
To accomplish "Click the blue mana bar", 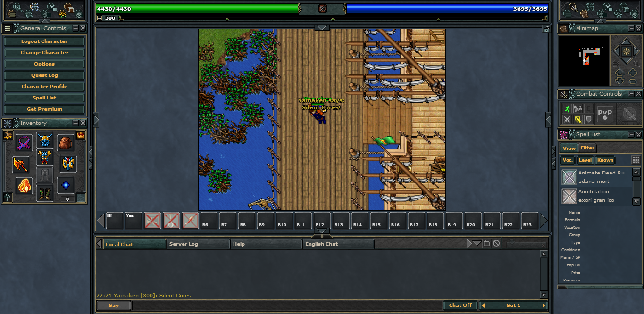I will pyautogui.click(x=447, y=8).
